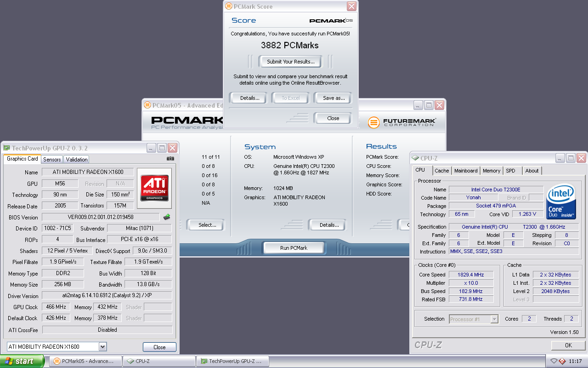588x368 pixels.
Task: Click the Bus Speed 182.9 MHz value
Action: click(471, 291)
